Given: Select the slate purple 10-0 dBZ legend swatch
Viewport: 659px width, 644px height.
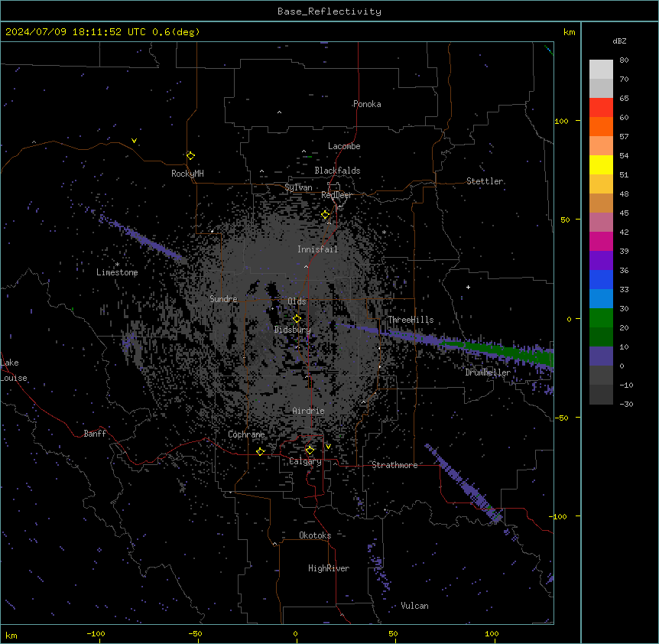Looking at the screenshot, I should (x=601, y=356).
